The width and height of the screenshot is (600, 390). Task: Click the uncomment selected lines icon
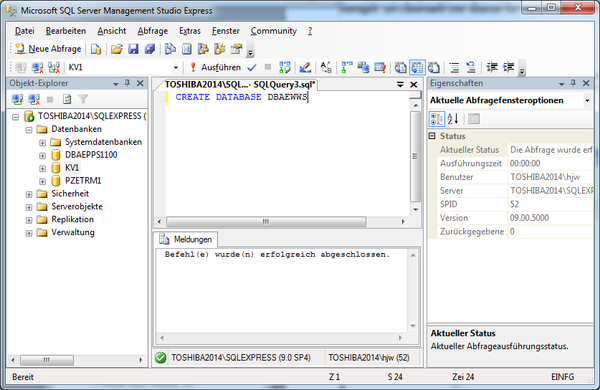(x=471, y=68)
